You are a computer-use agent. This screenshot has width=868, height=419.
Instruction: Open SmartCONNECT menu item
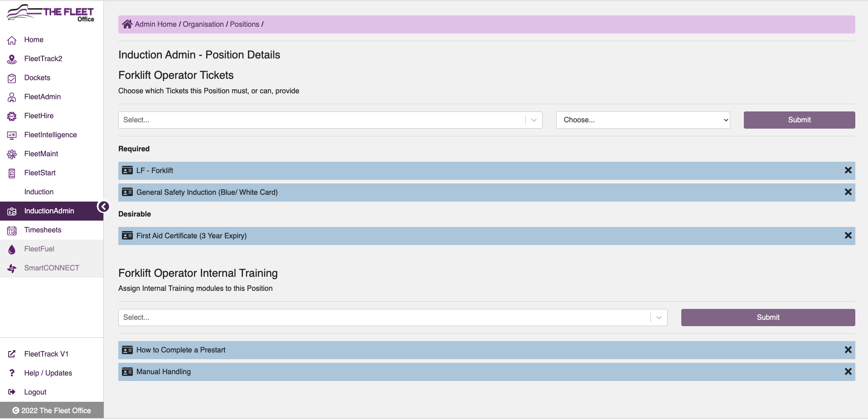(52, 268)
